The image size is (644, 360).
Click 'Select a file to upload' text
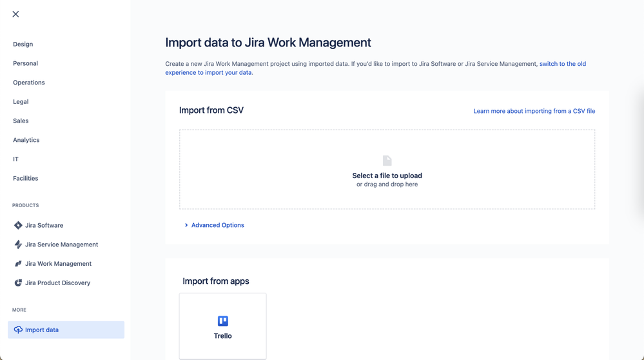(x=387, y=175)
